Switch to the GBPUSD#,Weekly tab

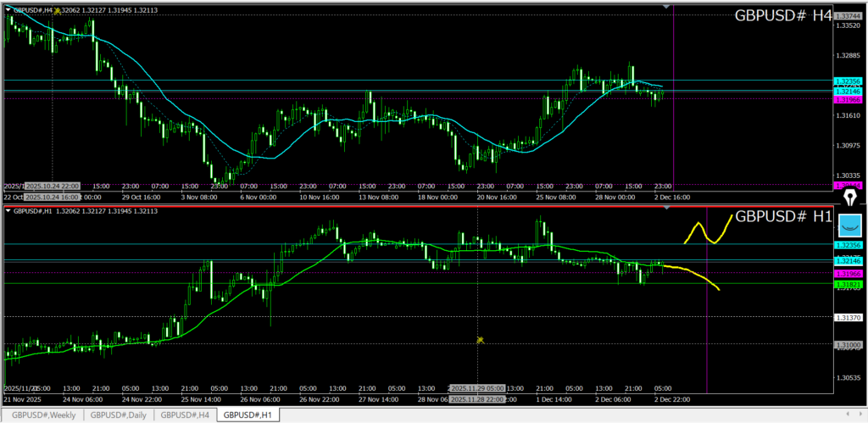(x=42, y=415)
